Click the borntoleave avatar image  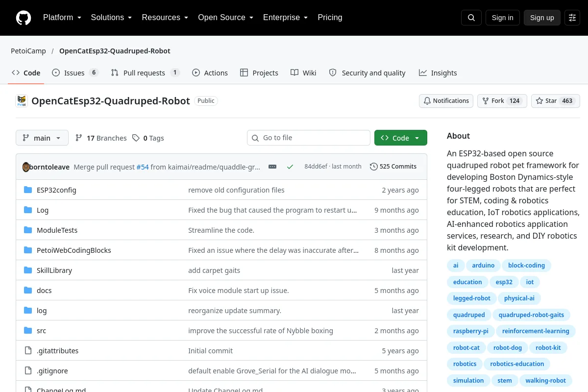click(x=26, y=167)
